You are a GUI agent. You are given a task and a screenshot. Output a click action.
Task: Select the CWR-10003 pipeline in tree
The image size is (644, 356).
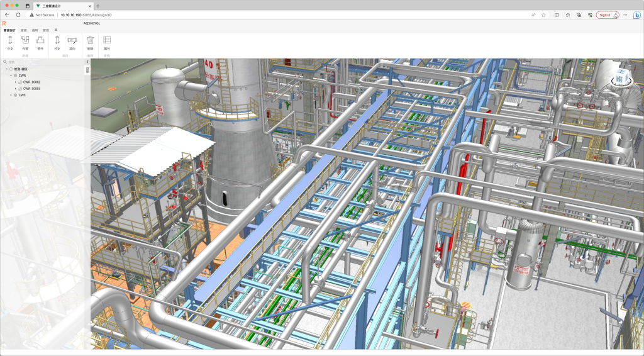(31, 89)
